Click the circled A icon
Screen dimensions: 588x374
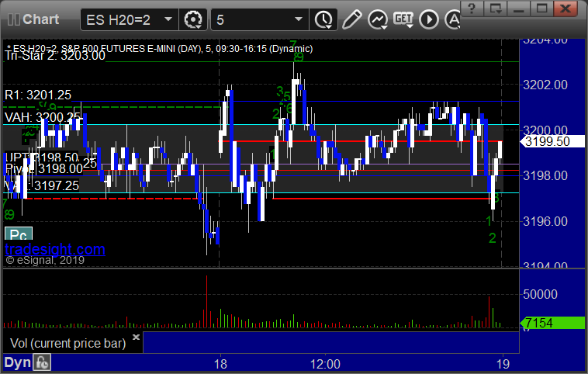tap(453, 19)
